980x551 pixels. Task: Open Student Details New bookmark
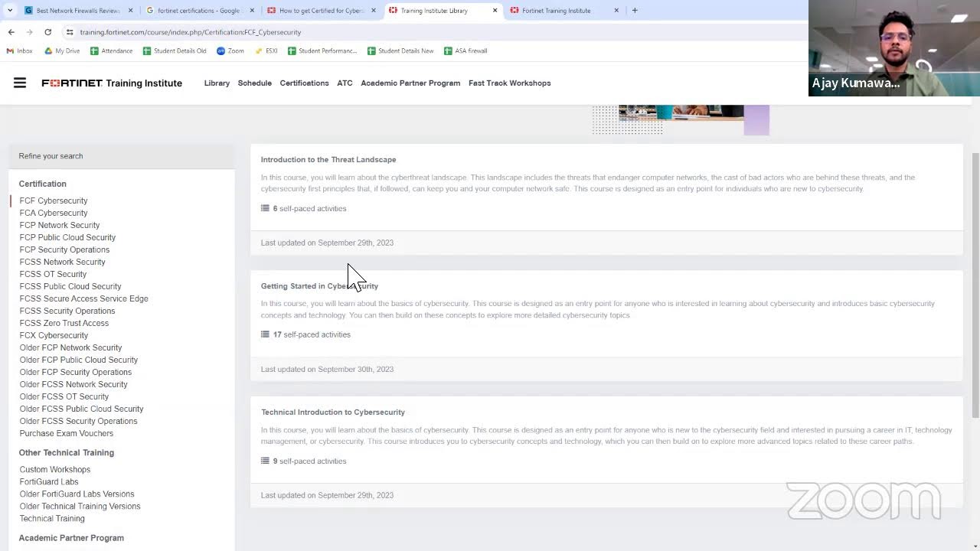click(400, 51)
